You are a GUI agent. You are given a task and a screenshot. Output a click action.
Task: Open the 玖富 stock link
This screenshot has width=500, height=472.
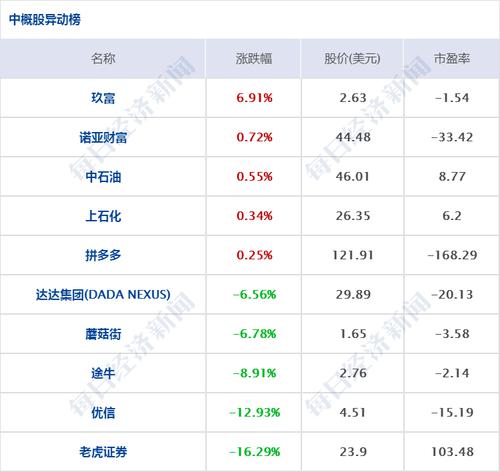coord(103,98)
